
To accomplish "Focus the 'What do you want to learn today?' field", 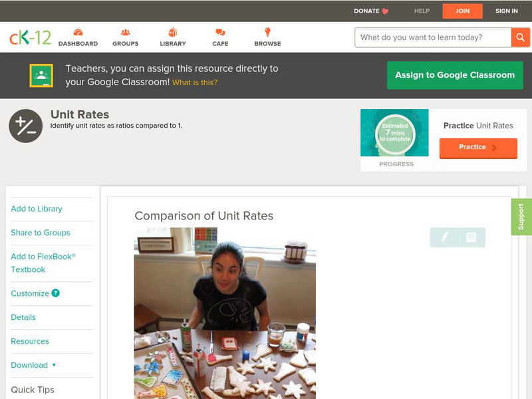I will pos(433,37).
